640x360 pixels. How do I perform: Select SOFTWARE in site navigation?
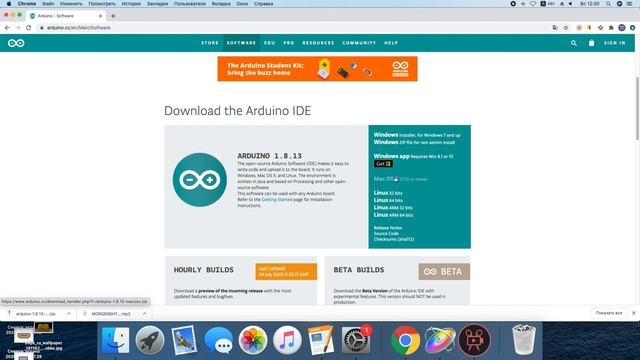[x=241, y=43]
